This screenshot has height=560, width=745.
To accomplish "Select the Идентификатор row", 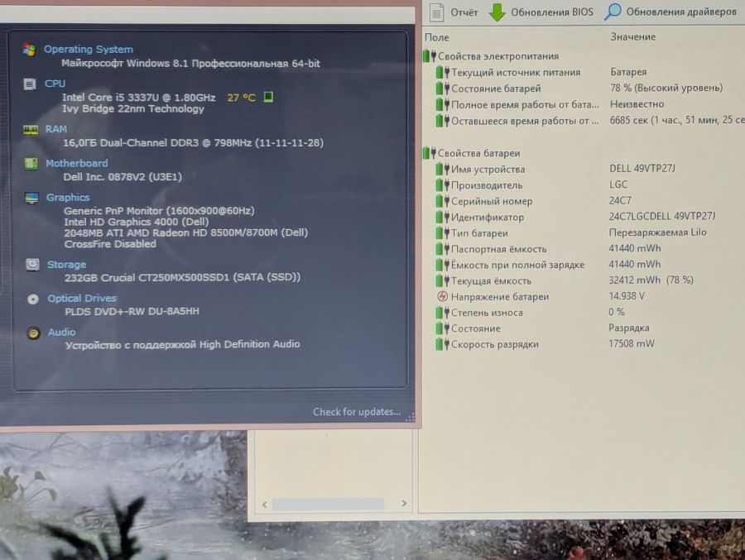I will point(589,217).
